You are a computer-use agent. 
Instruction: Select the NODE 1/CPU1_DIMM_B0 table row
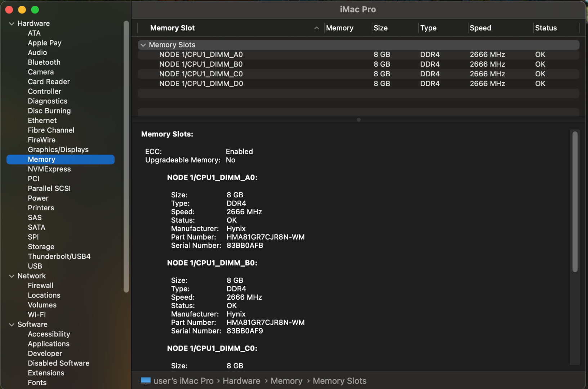point(358,64)
